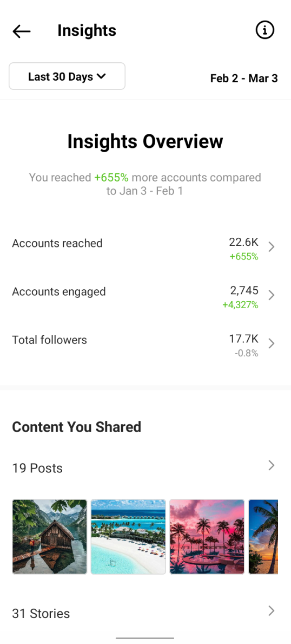Open the pink sunset palms thumbnail
Screen dimensions: 291x644
click(x=207, y=537)
